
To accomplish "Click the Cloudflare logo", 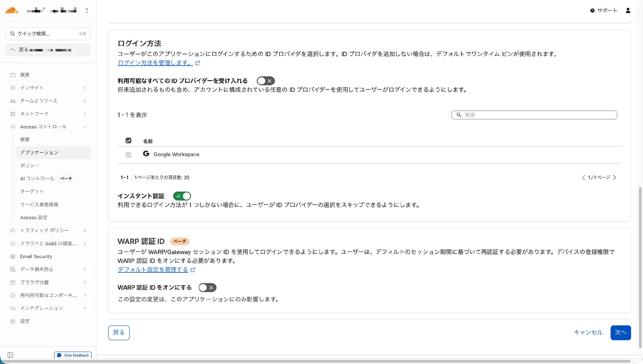I will [x=12, y=10].
